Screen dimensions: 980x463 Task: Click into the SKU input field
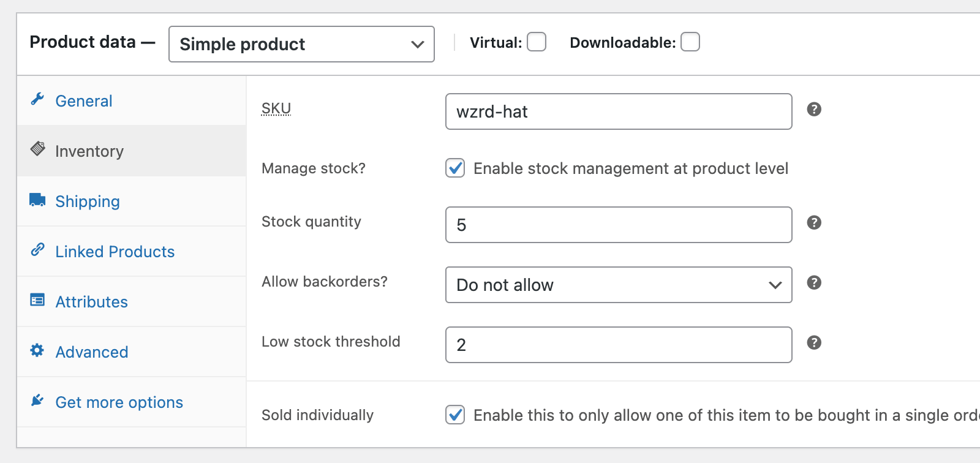point(619,111)
